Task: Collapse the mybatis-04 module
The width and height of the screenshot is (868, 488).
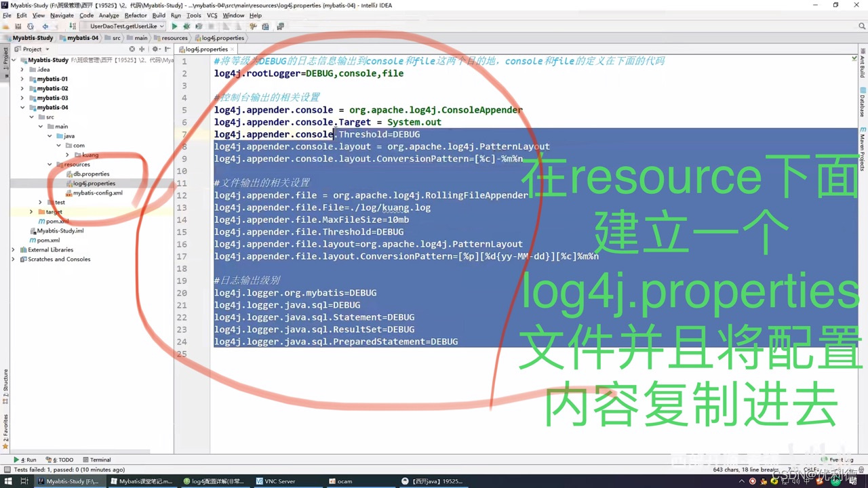Action: [x=22, y=107]
